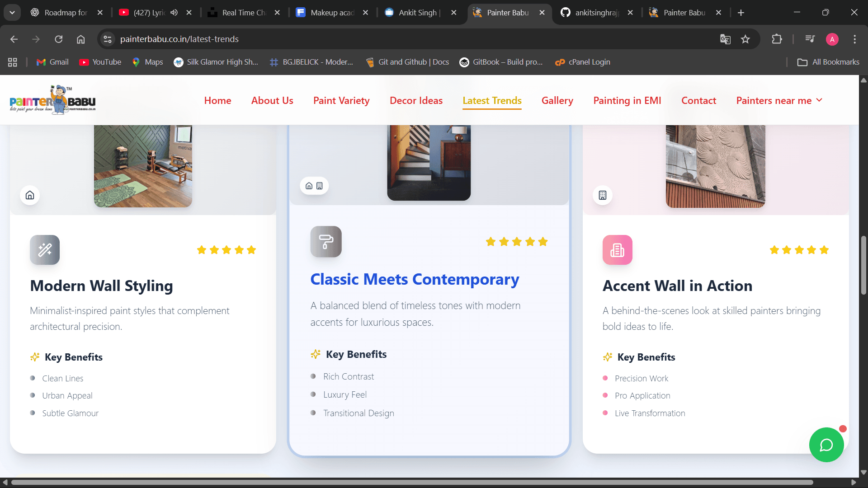
Task: Click the staircase interior thumbnail
Action: (429, 163)
